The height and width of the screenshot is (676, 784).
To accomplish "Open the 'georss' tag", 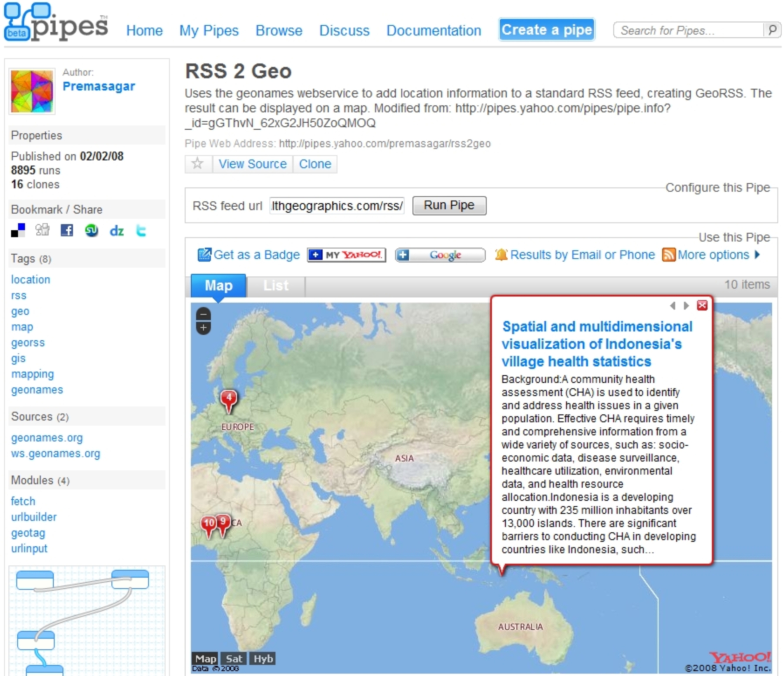I will click(28, 343).
